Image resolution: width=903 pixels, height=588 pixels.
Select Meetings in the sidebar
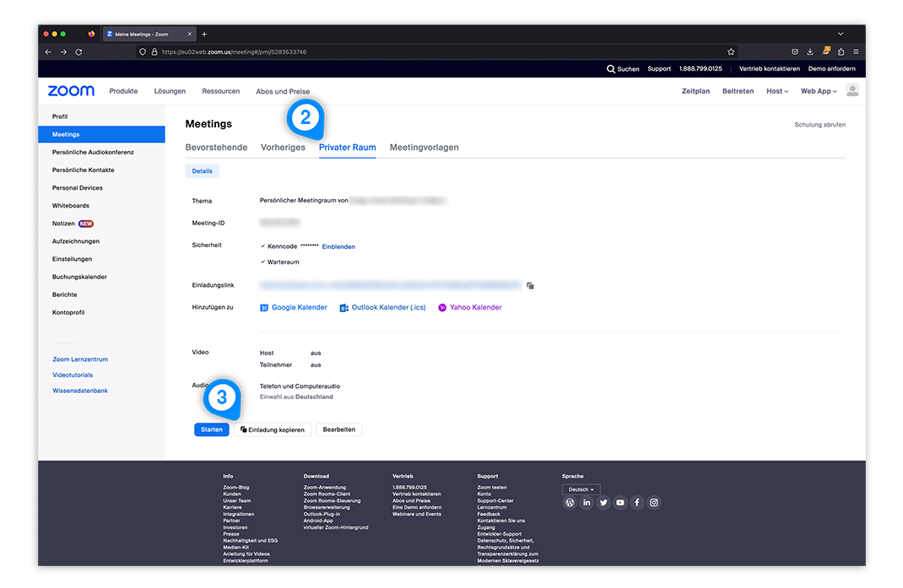(x=101, y=134)
